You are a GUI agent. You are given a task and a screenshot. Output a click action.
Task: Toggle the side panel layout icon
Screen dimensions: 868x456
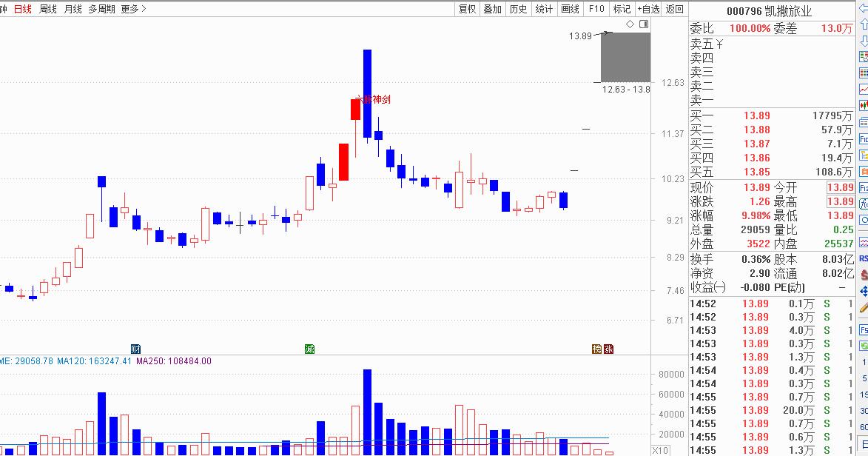click(x=644, y=24)
